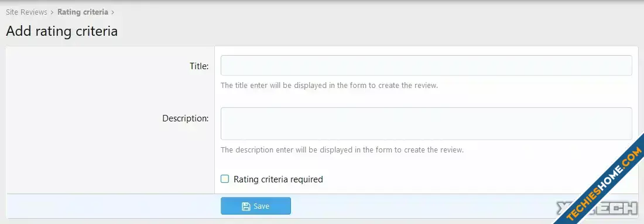This screenshot has width=644, height=224.
Task: Enable the Rating criteria required checkbox
Action: pos(225,179)
